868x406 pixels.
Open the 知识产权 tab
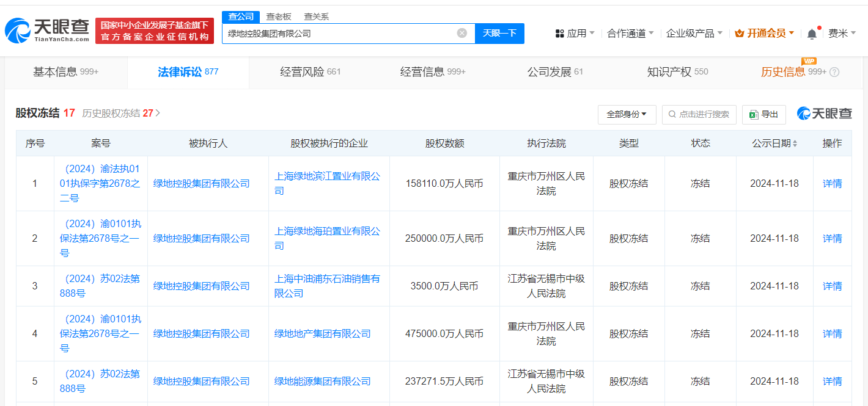click(677, 72)
